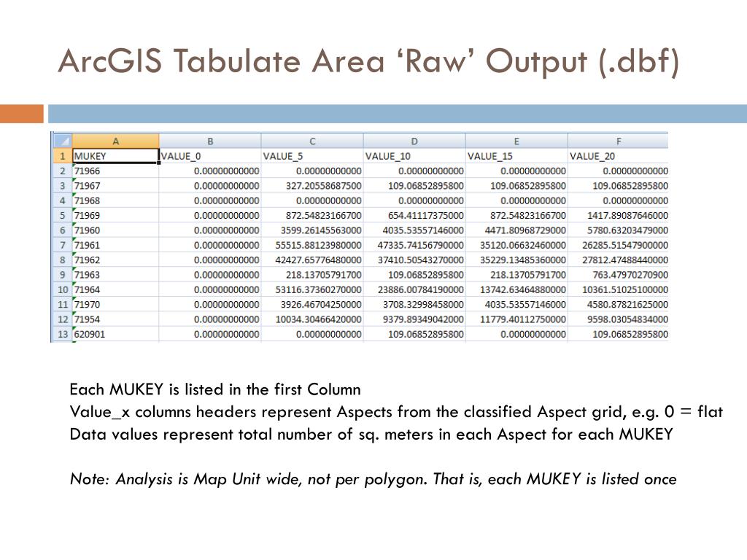Select cell with MUKEY 71961

point(115,245)
